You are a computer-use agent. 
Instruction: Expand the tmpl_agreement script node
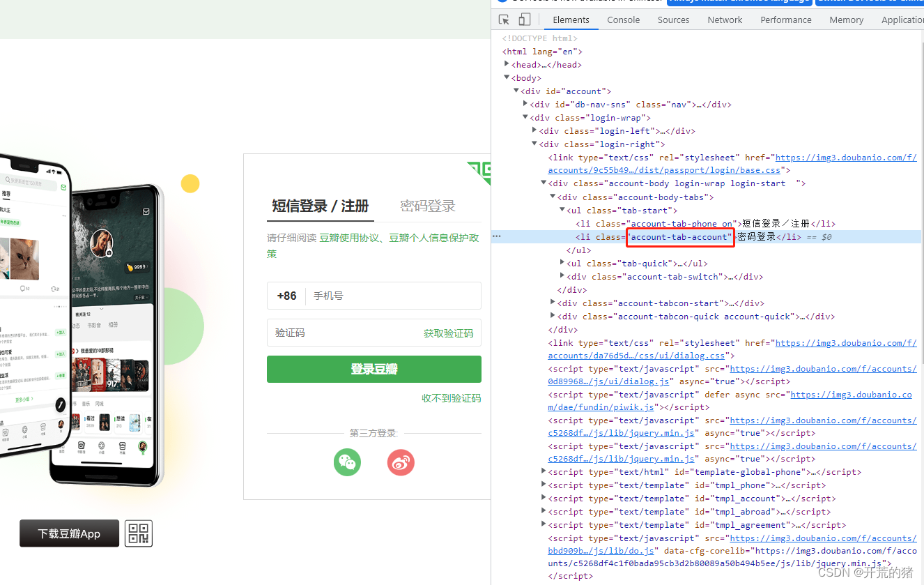(x=544, y=525)
